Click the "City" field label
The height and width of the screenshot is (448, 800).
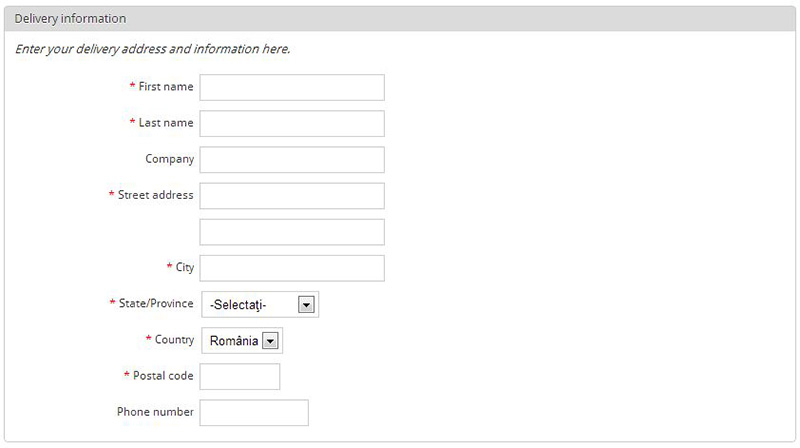coord(184,268)
